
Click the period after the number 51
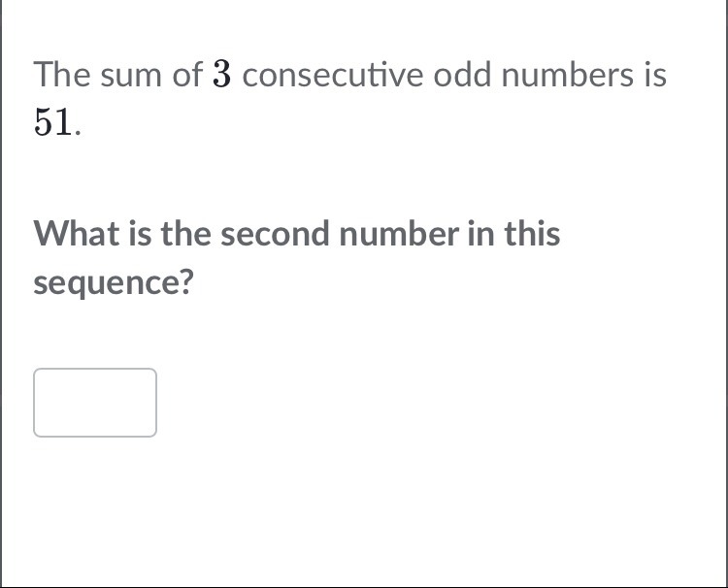(78, 133)
